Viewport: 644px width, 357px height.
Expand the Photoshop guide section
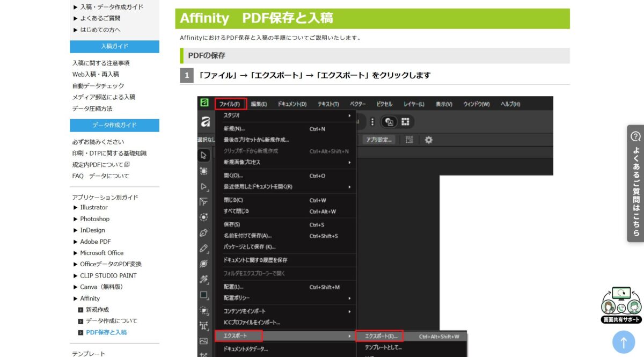click(94, 219)
